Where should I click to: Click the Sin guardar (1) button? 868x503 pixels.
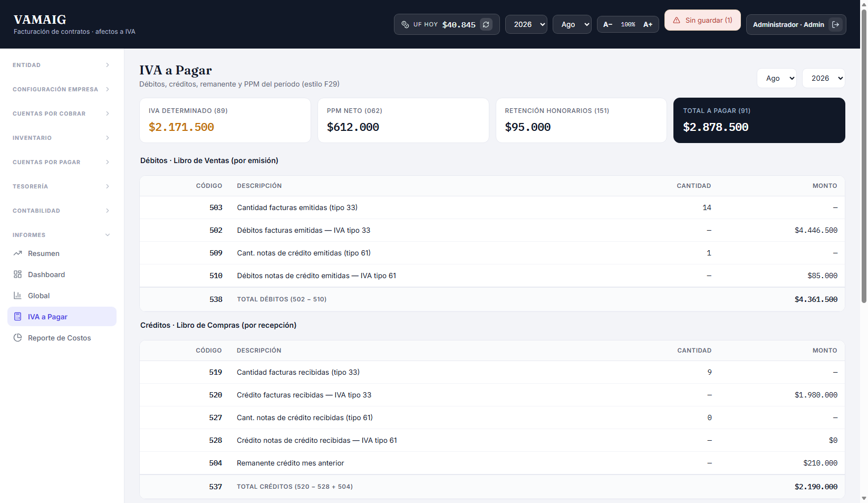tap(702, 20)
